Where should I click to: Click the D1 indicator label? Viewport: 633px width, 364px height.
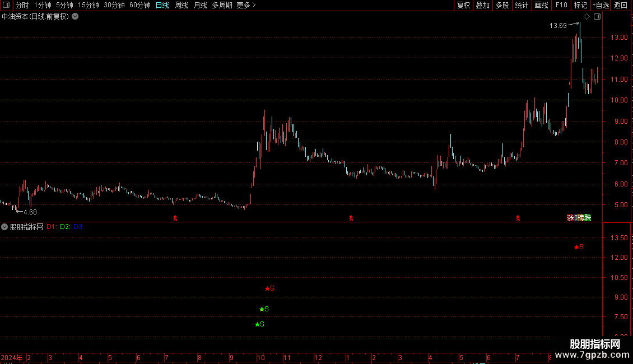pos(52,227)
